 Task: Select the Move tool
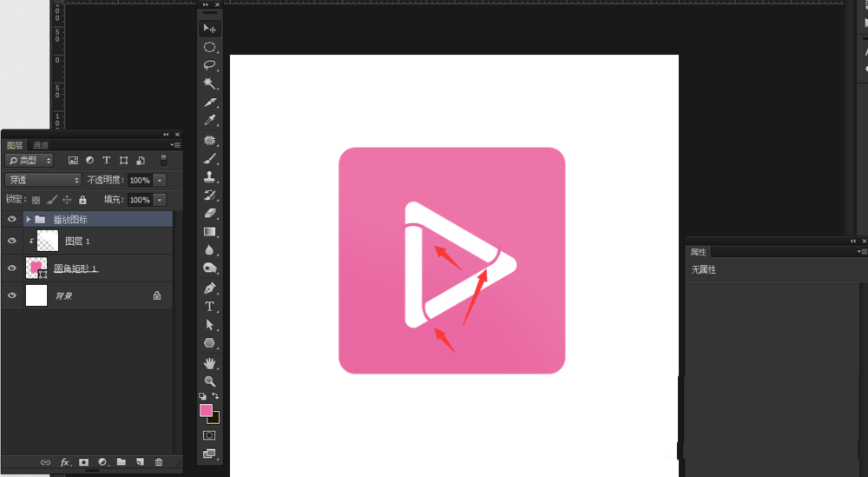click(210, 29)
